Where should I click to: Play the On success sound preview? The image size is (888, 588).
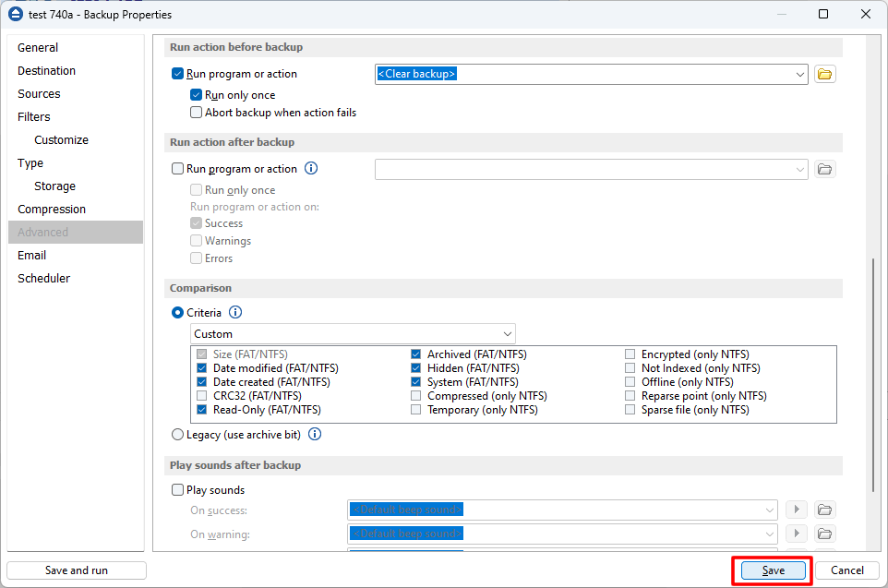click(796, 510)
